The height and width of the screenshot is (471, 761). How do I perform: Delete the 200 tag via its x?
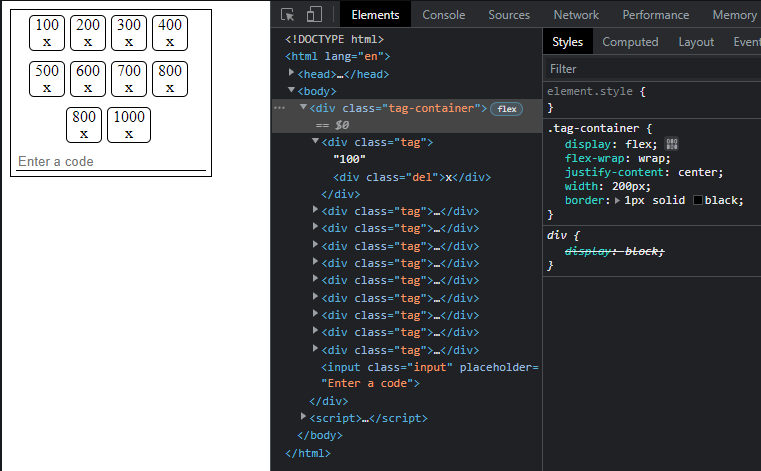pyautogui.click(x=88, y=42)
